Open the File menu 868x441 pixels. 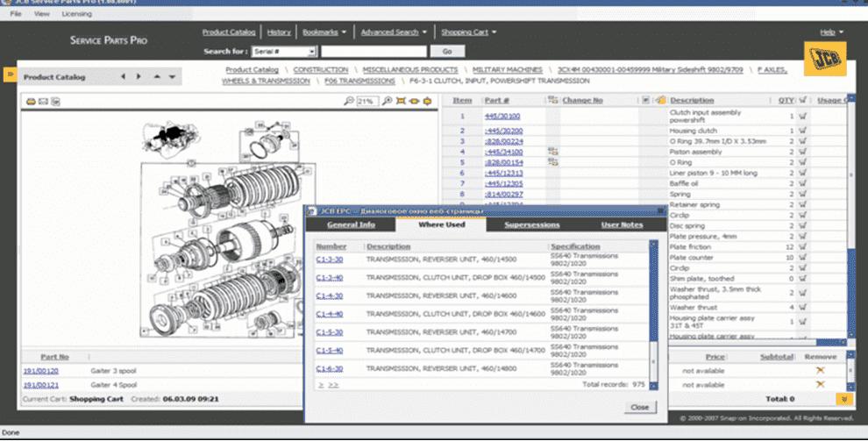pyautogui.click(x=16, y=14)
